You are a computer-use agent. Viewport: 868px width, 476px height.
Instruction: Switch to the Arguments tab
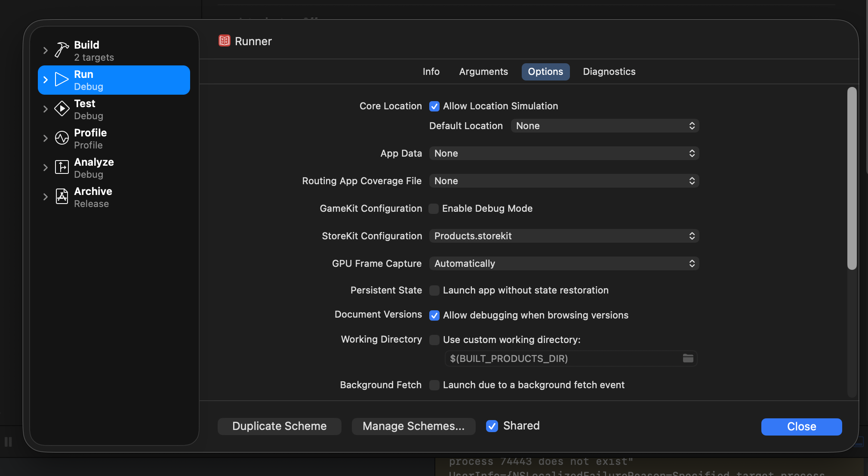(483, 71)
